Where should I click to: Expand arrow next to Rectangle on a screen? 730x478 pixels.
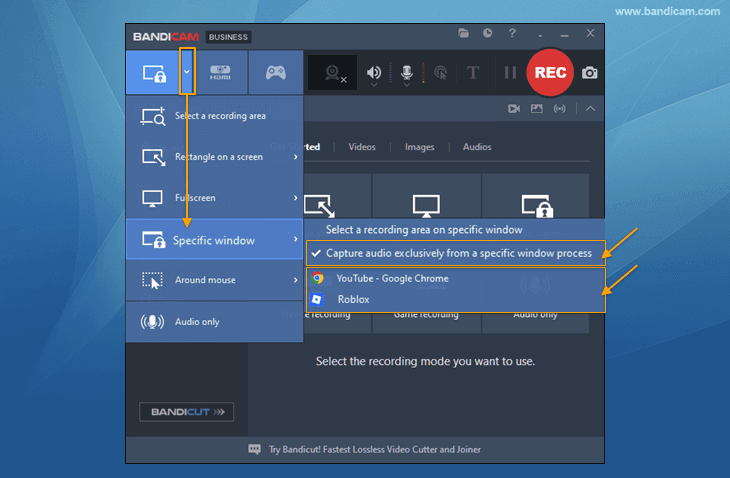pos(296,157)
